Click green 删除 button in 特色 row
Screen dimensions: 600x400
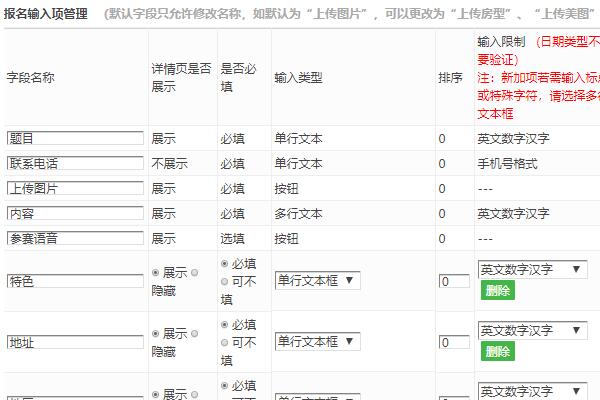click(x=498, y=291)
